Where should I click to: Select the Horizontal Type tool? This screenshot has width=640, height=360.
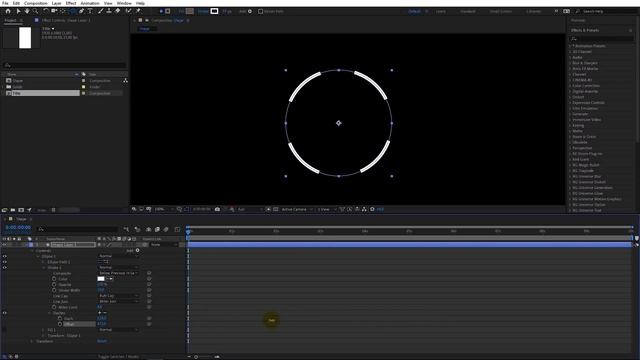pos(90,11)
